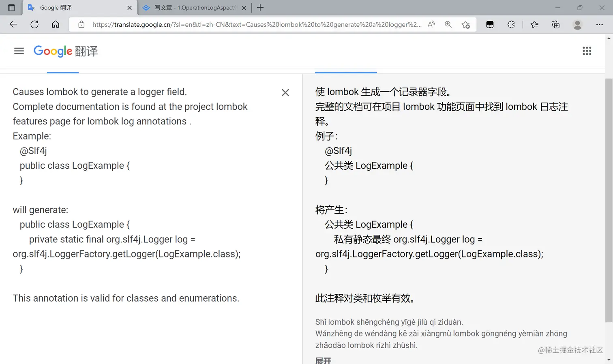Click source line 'This annotation is valid for classes'
The image size is (613, 364).
point(126,298)
